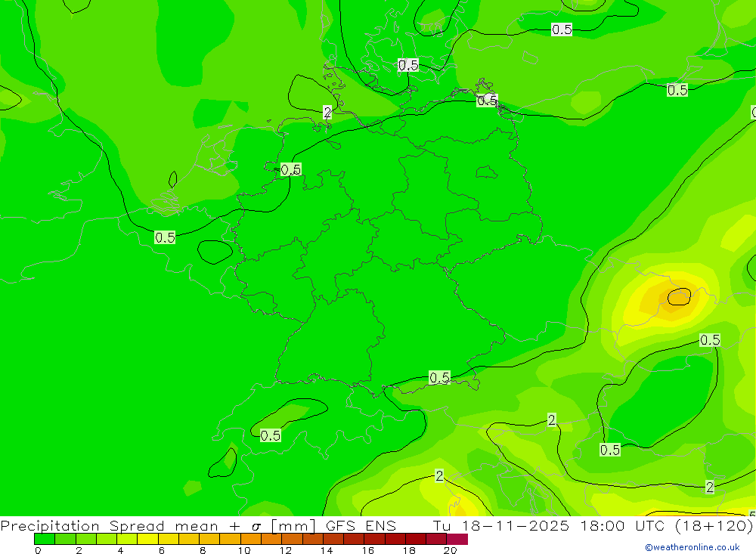Viewport: 756px width, 554px height.
Task: Click legend scale number 14
Action: coord(327,550)
